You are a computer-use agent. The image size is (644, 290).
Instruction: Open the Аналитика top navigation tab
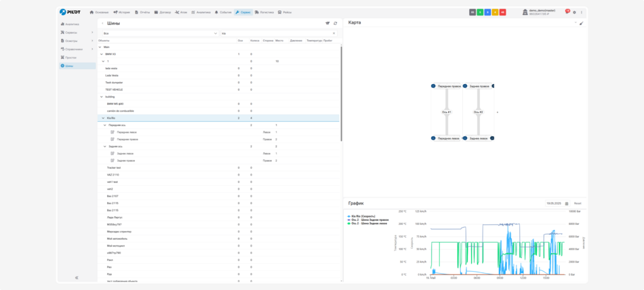click(201, 12)
